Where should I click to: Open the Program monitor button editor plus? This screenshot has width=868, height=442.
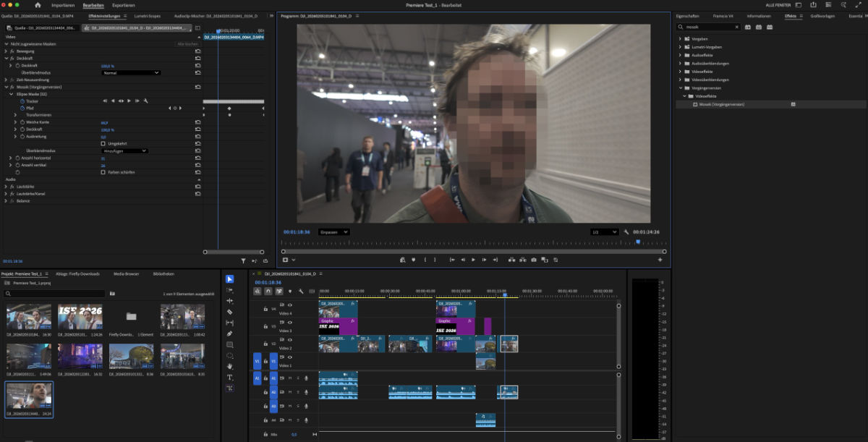[x=660, y=260]
